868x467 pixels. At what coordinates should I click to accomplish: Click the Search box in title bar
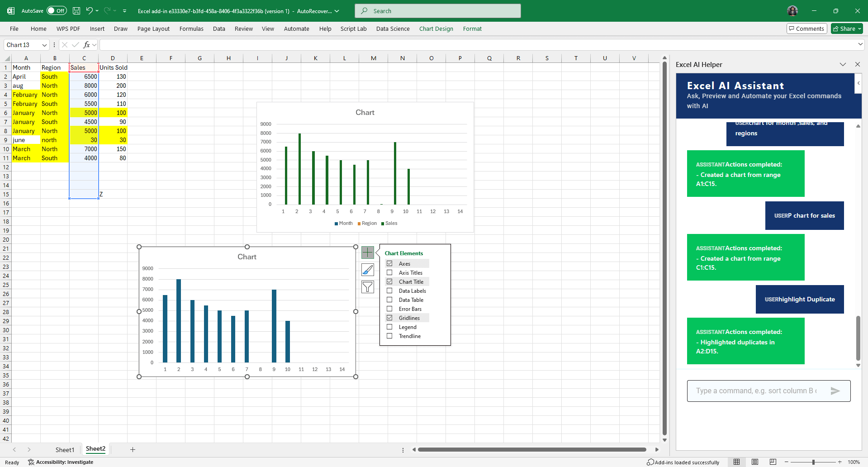[437, 11]
